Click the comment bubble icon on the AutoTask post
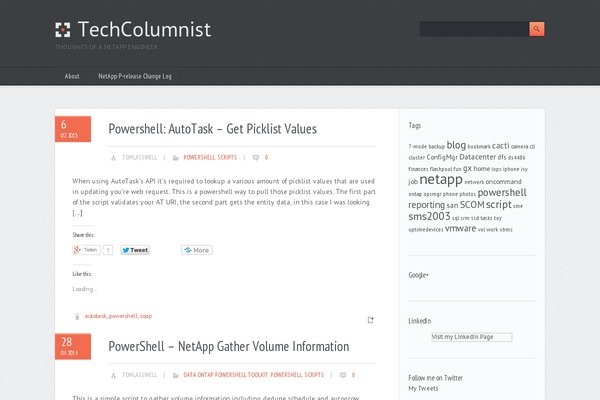 click(256, 158)
